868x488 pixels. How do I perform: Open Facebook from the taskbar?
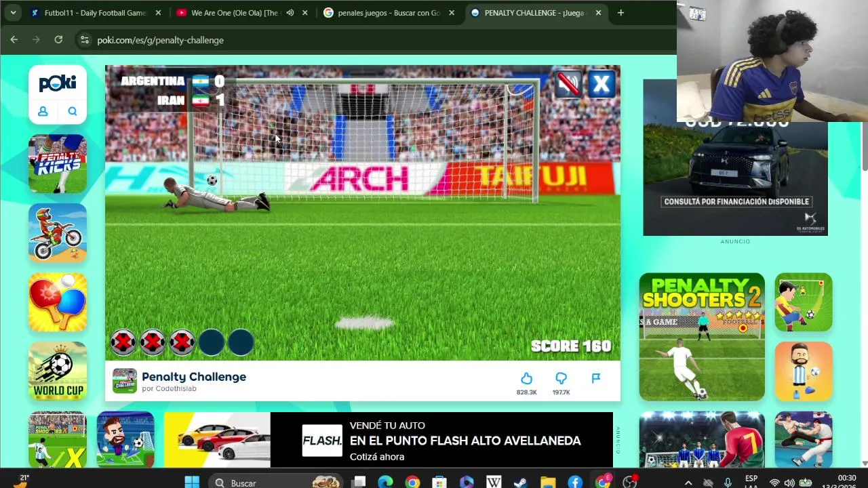pyautogui.click(x=575, y=483)
